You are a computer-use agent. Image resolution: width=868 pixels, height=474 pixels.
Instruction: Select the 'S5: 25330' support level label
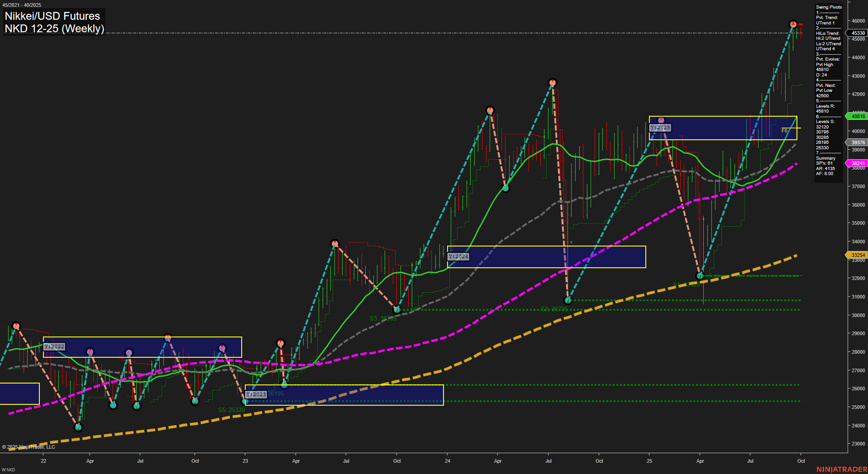231,409
